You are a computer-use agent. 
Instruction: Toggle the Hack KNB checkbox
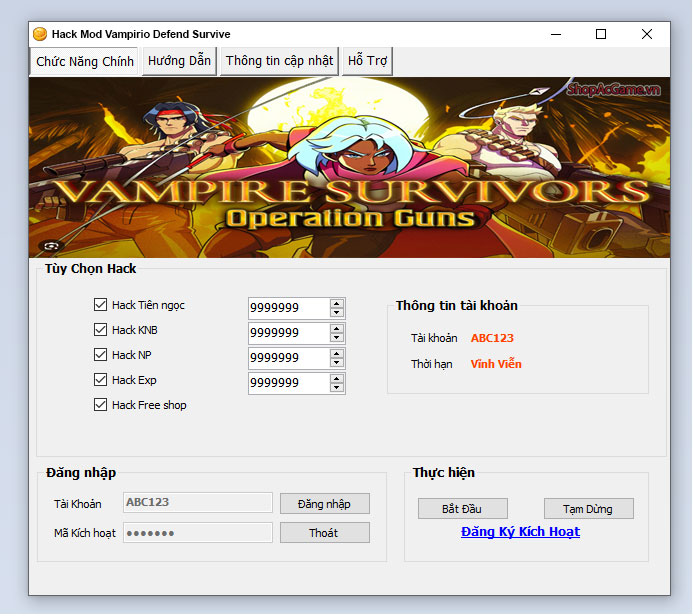click(100, 330)
